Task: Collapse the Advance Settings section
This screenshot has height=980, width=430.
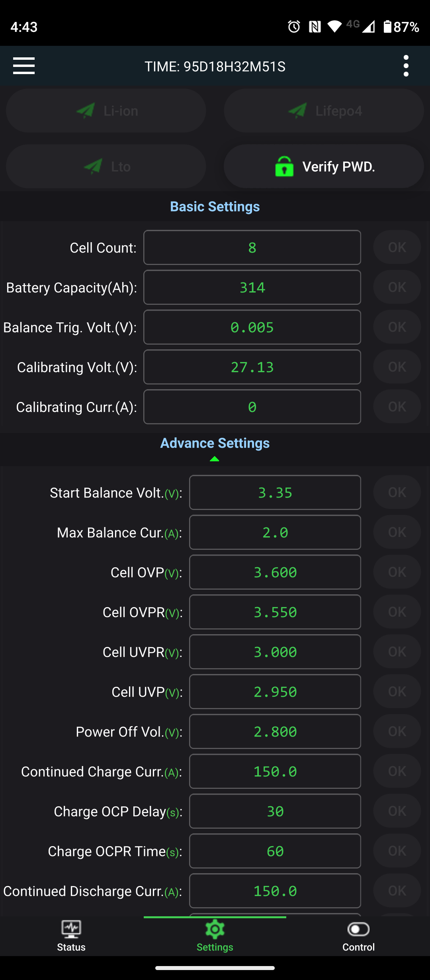Action: pyautogui.click(x=215, y=443)
